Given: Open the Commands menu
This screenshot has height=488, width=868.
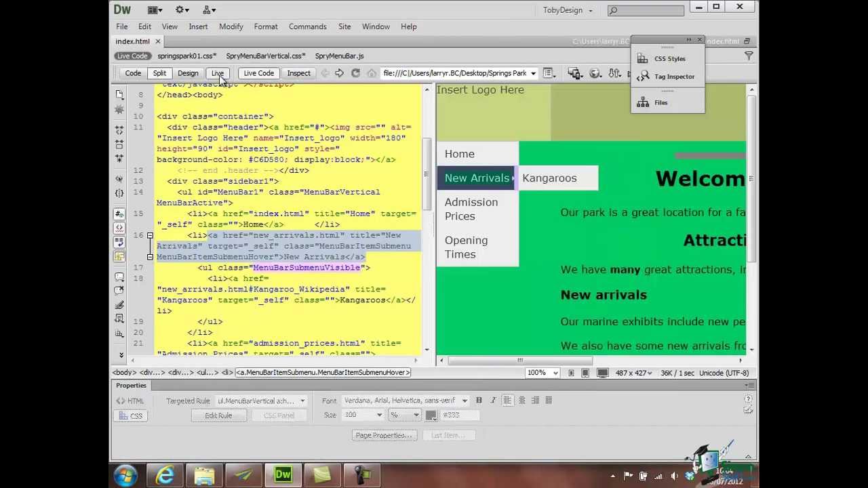Looking at the screenshot, I should (x=307, y=26).
